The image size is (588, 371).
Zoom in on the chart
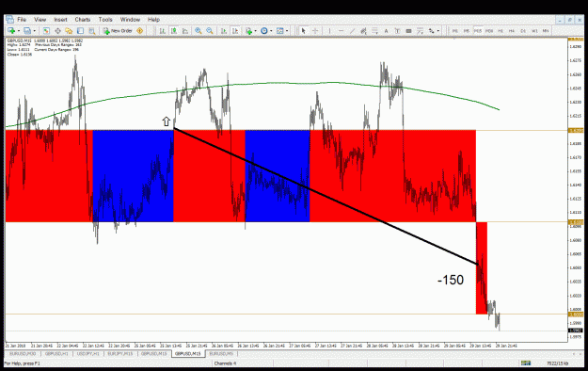198,31
